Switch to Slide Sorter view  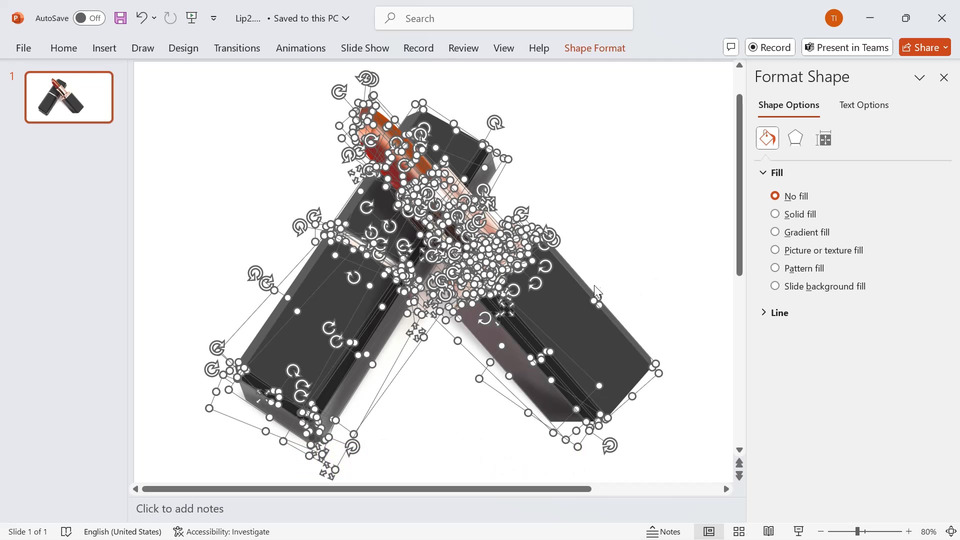tap(739, 531)
